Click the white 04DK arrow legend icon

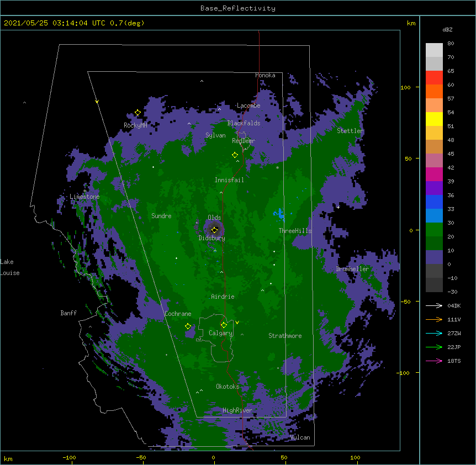tap(434, 305)
